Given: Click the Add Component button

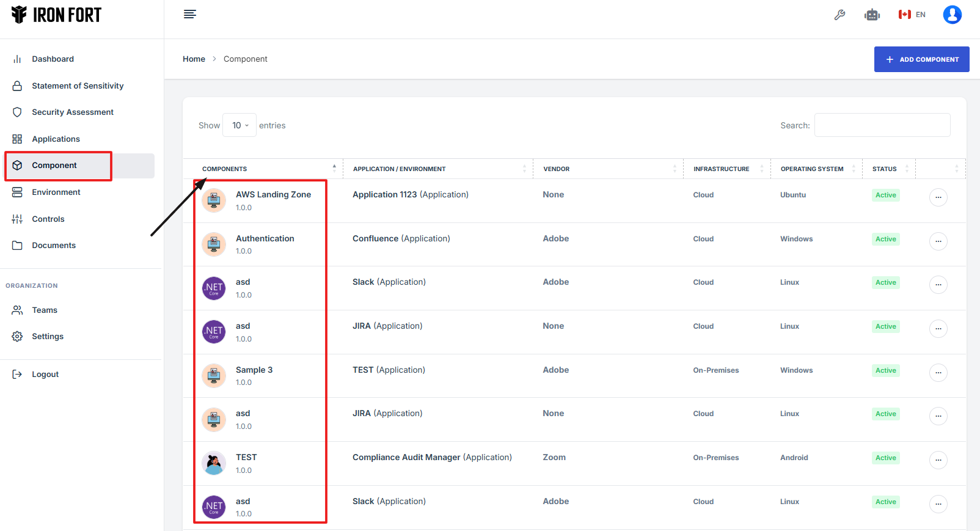Looking at the screenshot, I should (x=921, y=59).
